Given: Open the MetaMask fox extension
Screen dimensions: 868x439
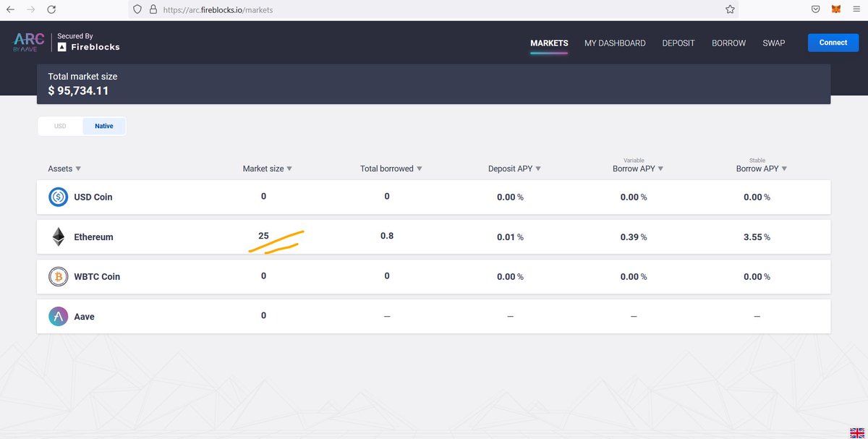Looking at the screenshot, I should click(836, 9).
